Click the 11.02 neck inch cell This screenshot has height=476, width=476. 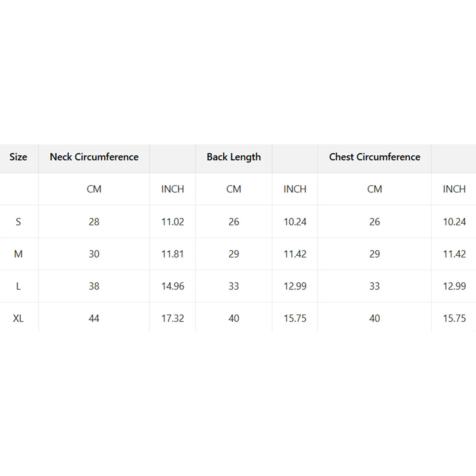tap(173, 222)
